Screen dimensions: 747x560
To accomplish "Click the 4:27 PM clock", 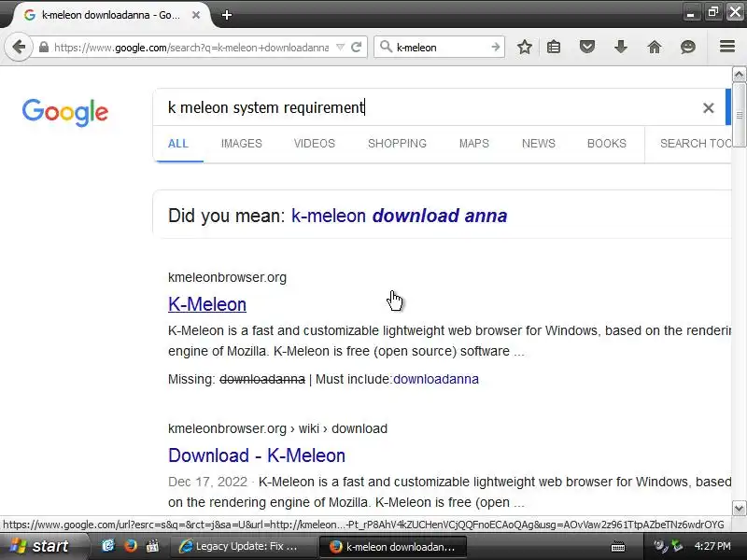I will coord(712,546).
